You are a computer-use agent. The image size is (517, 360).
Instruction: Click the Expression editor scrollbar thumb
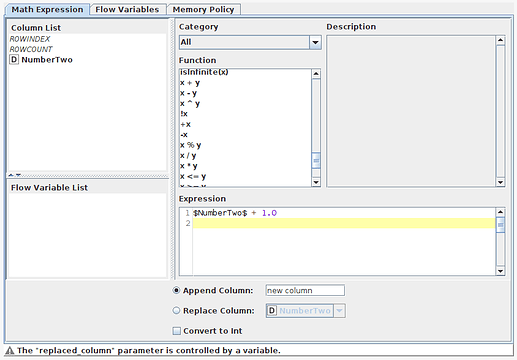click(500, 225)
